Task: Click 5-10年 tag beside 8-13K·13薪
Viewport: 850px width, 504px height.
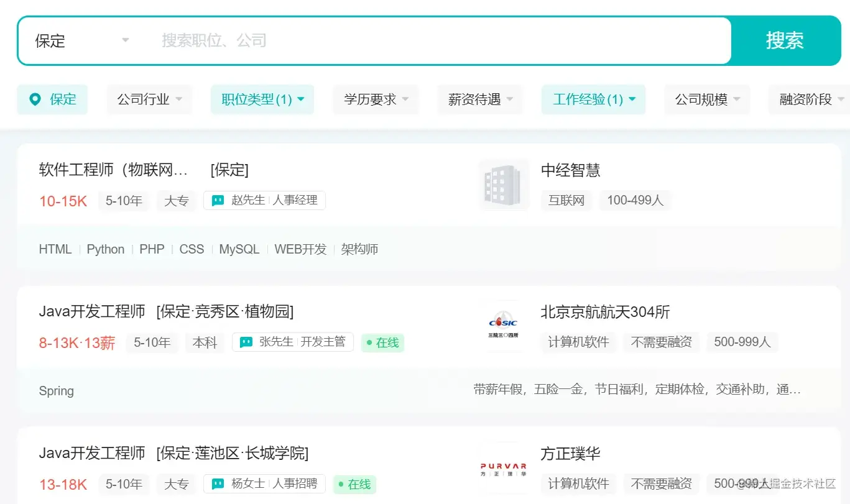Action: pos(152,342)
